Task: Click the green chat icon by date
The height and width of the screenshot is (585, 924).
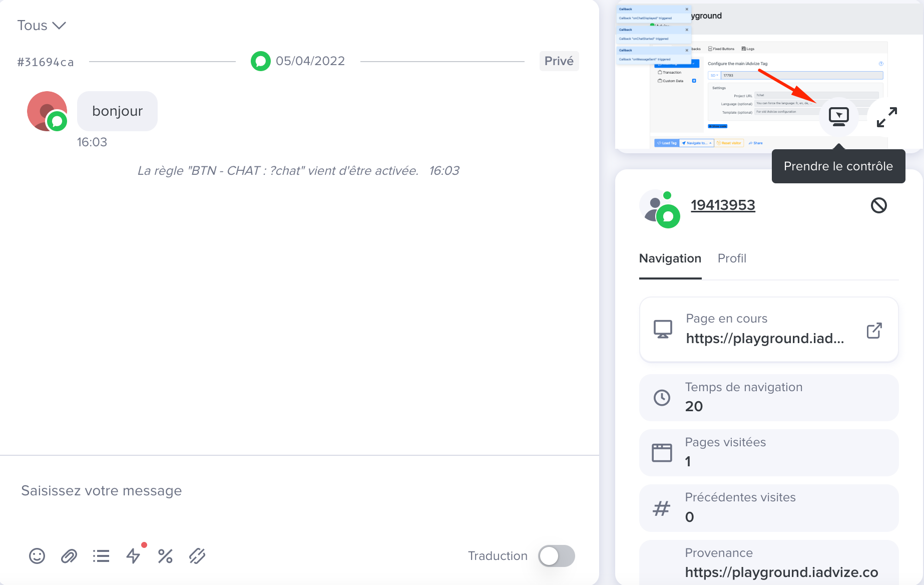Action: [261, 61]
